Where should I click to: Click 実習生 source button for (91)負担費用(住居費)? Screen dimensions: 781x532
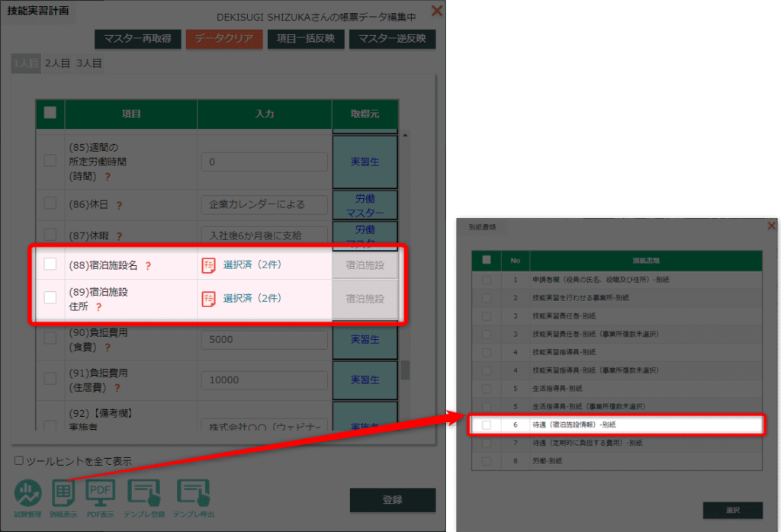(365, 380)
